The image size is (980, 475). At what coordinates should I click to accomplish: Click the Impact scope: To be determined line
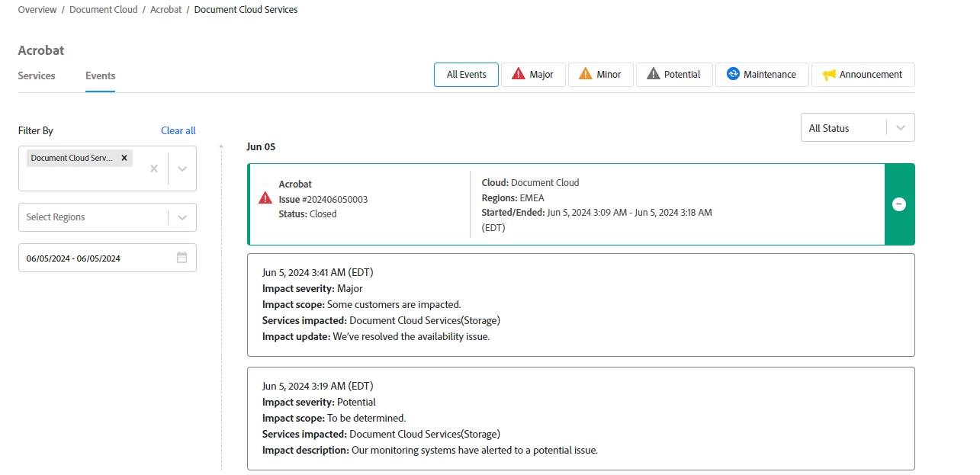tap(334, 418)
